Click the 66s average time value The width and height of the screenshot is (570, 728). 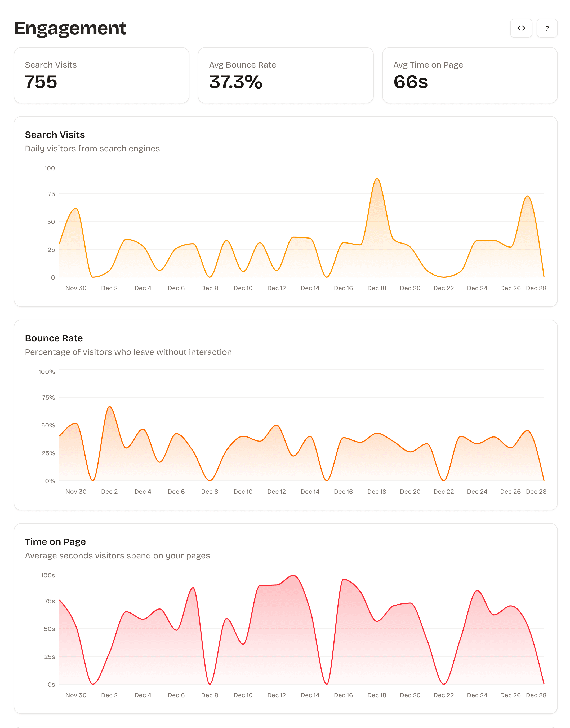pos(411,82)
